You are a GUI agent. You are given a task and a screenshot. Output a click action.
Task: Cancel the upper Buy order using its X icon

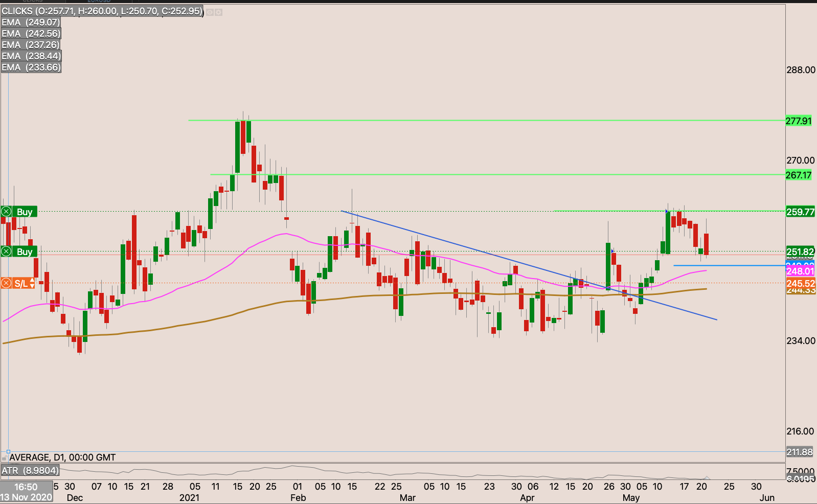click(x=7, y=212)
